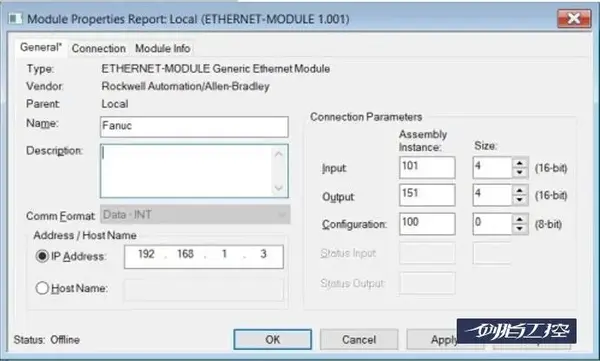600x361 pixels.
Task: Confirm with the OK button
Action: pyautogui.click(x=272, y=339)
